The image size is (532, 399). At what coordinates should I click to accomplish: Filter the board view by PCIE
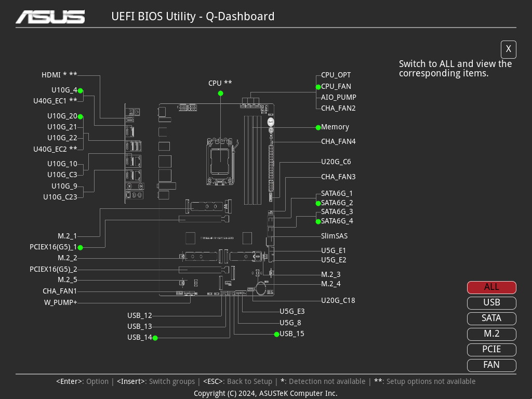491,350
